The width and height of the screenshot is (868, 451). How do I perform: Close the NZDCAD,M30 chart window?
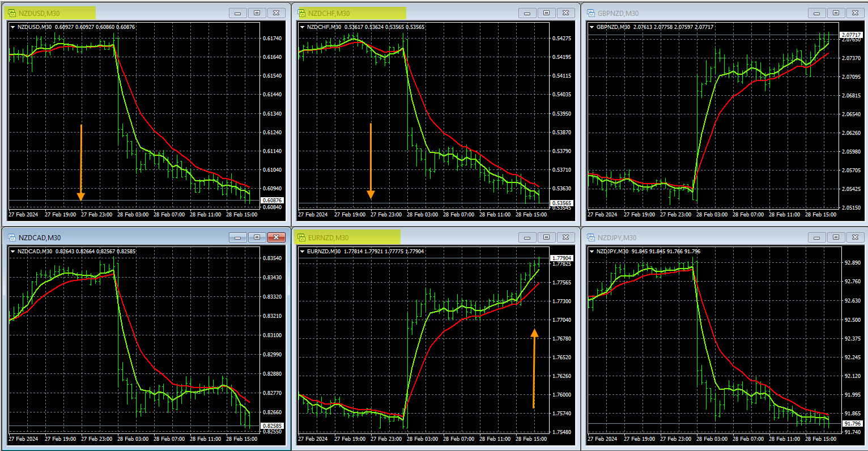pos(276,237)
